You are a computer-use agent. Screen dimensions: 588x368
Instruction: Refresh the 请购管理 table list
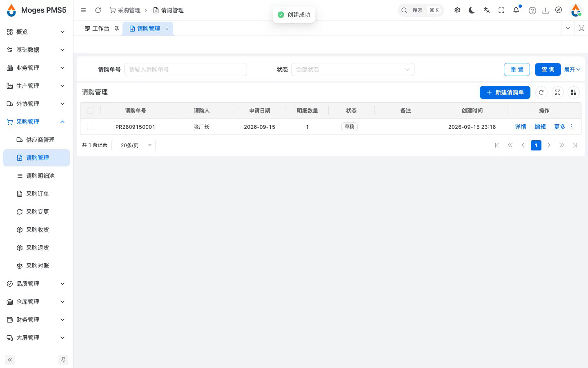(x=541, y=92)
